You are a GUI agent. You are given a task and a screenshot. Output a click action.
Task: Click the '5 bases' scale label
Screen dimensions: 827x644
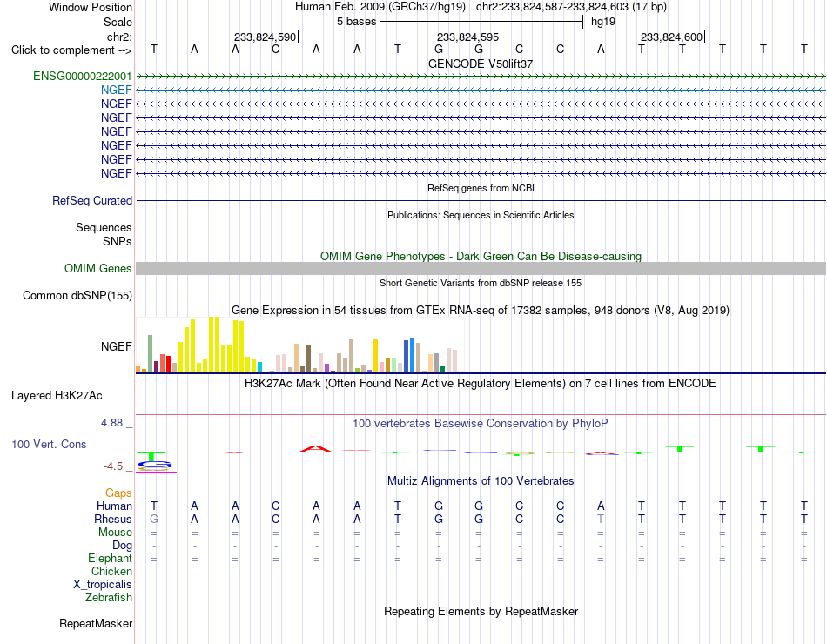[357, 22]
